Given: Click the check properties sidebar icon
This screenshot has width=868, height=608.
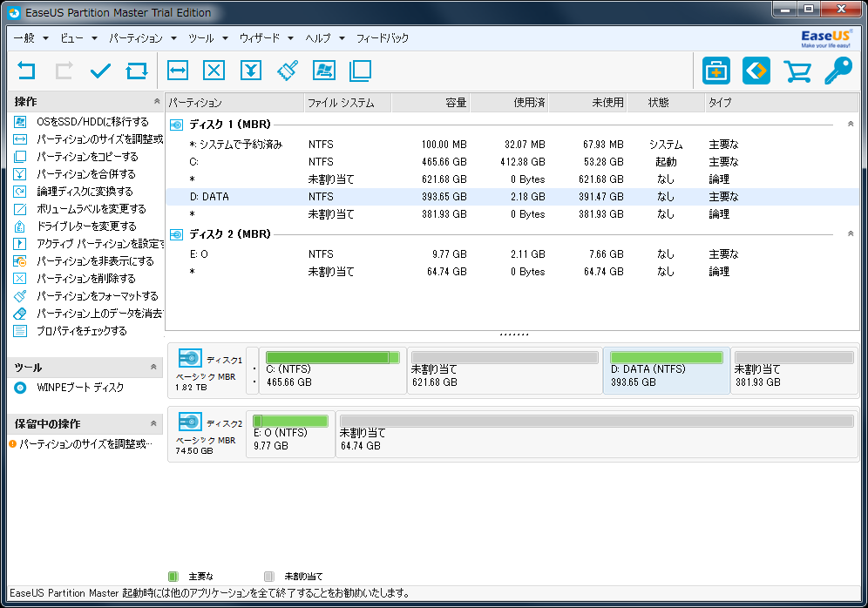Looking at the screenshot, I should pyautogui.click(x=20, y=331).
